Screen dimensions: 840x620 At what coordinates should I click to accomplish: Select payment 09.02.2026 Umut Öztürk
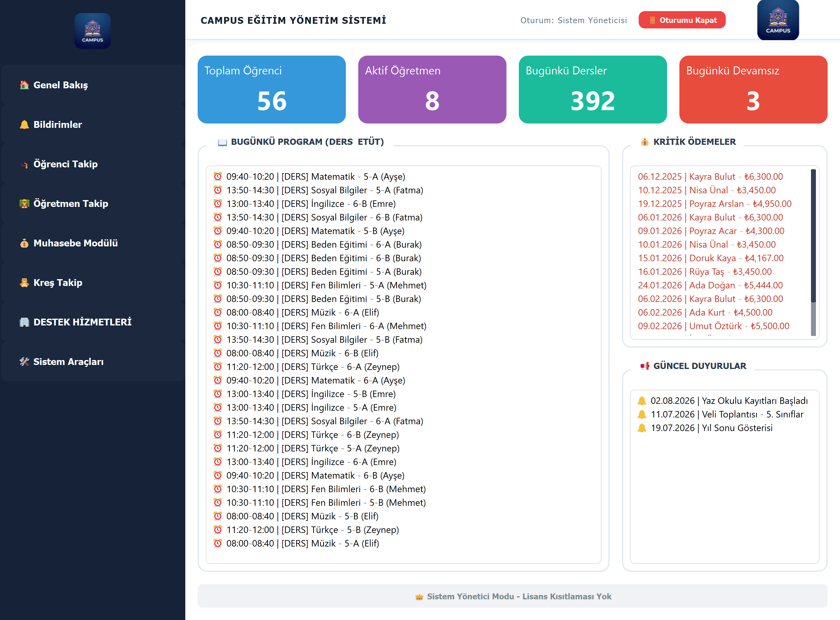714,326
